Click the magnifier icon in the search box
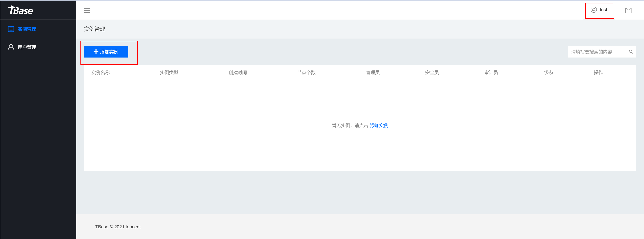 pyautogui.click(x=631, y=52)
